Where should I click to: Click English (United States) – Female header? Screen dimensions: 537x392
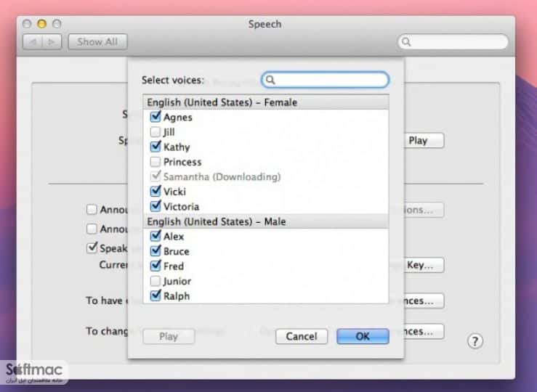point(266,102)
